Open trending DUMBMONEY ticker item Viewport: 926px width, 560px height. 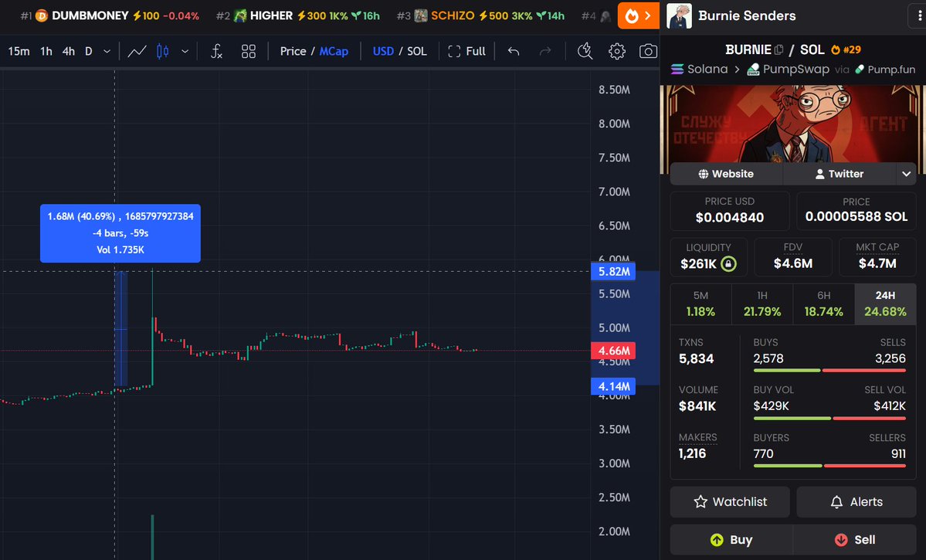(110, 16)
